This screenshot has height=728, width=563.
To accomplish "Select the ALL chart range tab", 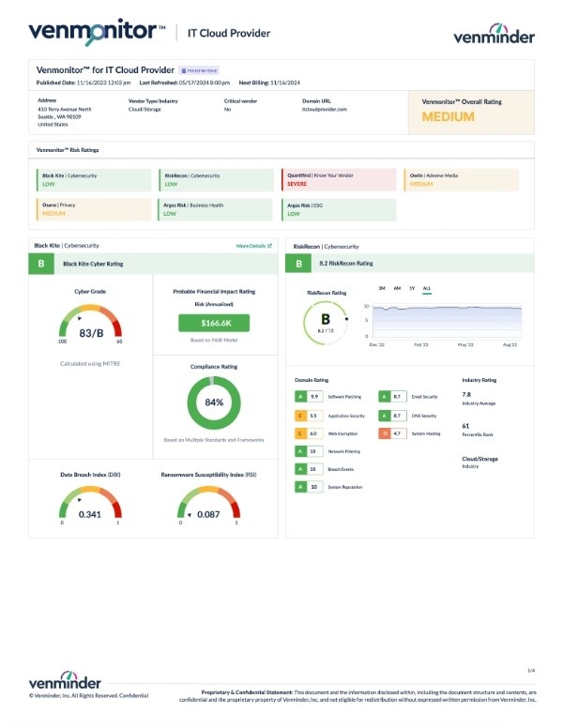I will pos(427,288).
